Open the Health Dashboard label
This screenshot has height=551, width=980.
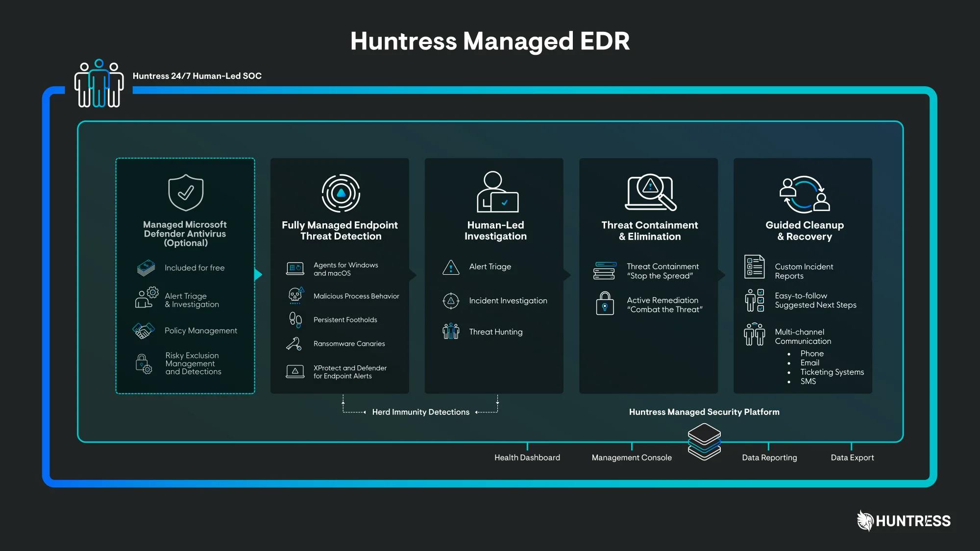coord(527,457)
